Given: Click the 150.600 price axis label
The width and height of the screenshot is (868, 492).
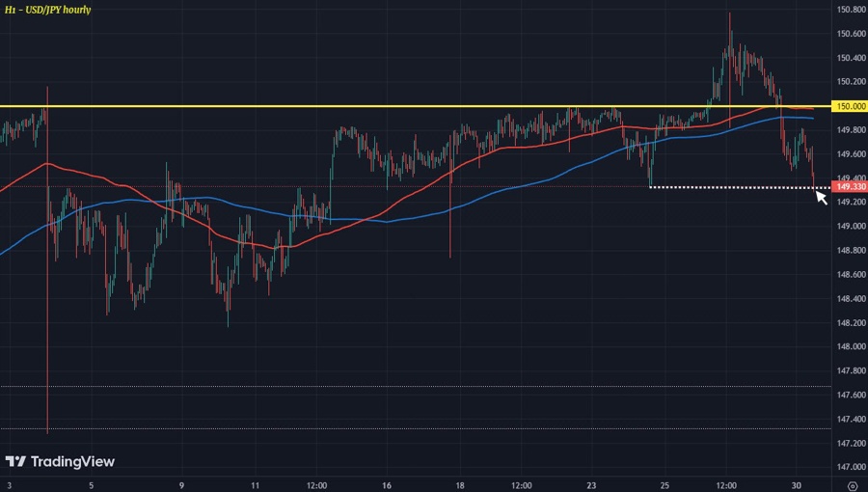Looking at the screenshot, I should pos(852,34).
